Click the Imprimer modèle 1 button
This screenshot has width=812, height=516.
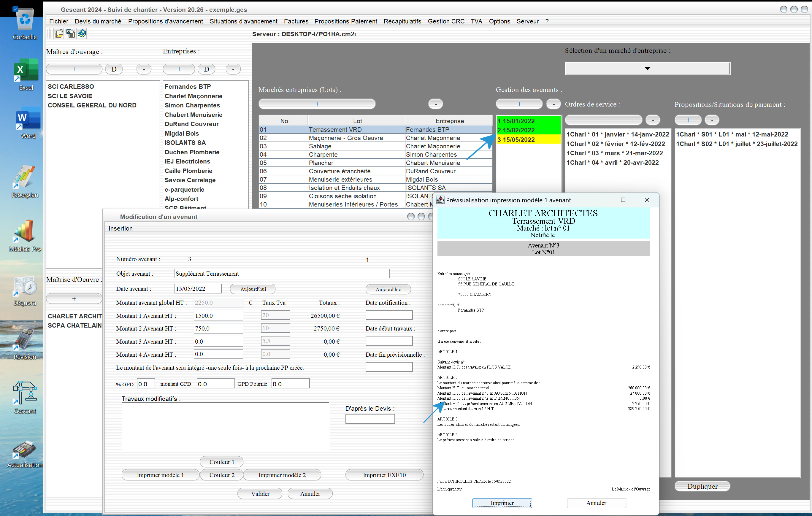tap(160, 475)
